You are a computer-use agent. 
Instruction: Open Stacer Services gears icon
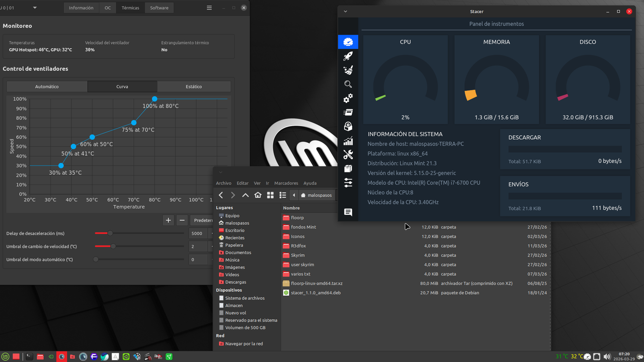[348, 98]
